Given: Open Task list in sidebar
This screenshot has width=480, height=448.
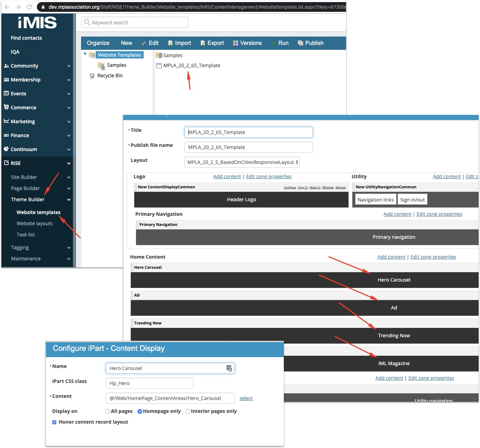Looking at the screenshot, I should 26,235.
